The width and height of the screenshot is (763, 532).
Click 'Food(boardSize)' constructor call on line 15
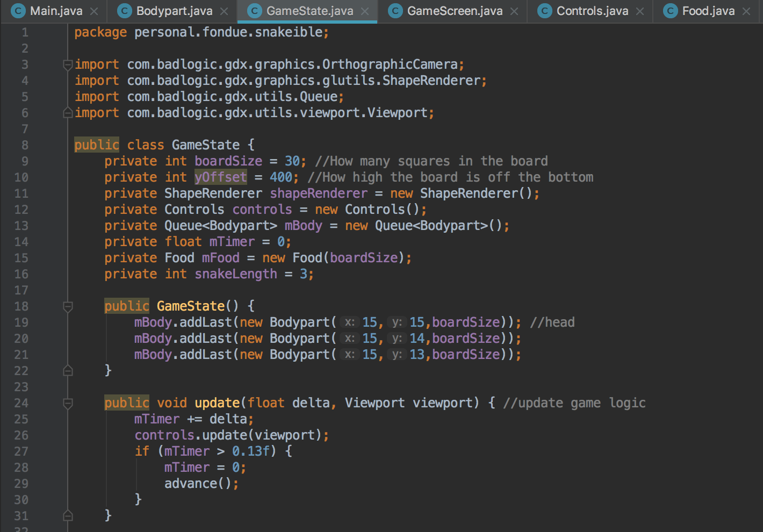pyautogui.click(x=349, y=258)
